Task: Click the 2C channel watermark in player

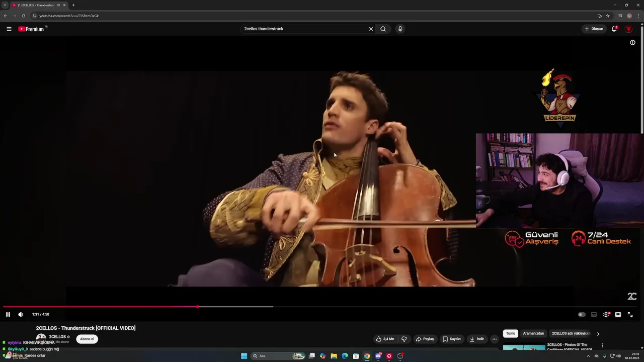Action: pos(632,297)
